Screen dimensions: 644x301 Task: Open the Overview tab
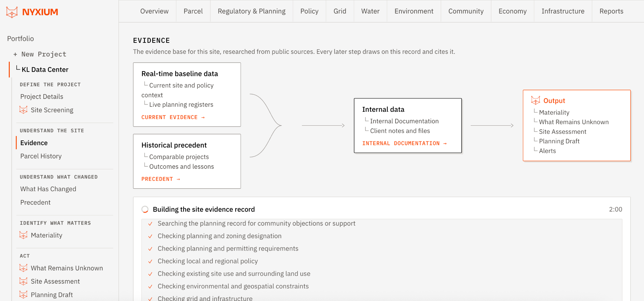click(154, 11)
